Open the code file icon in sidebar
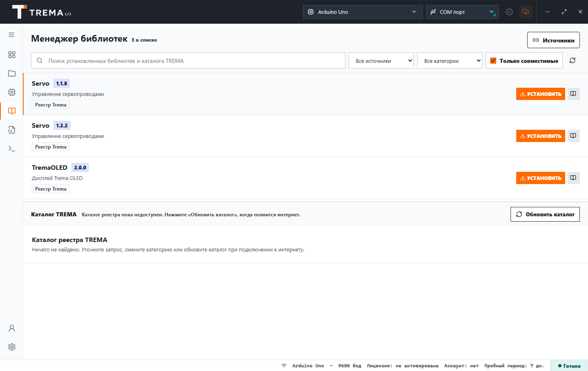 tap(11, 130)
